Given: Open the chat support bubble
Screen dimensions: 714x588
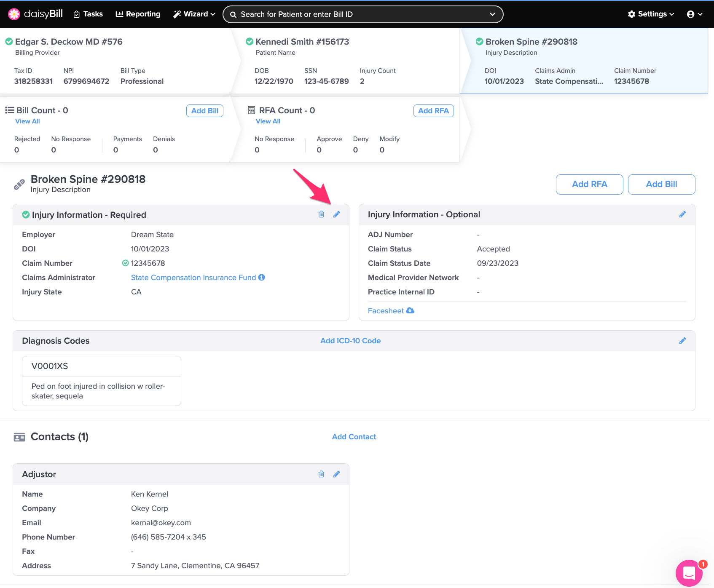Looking at the screenshot, I should (689, 573).
